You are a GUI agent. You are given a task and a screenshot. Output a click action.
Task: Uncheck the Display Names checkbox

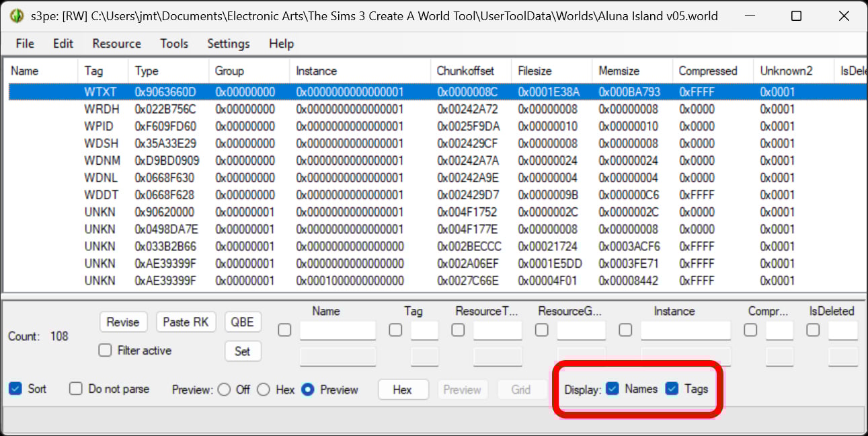pos(613,389)
